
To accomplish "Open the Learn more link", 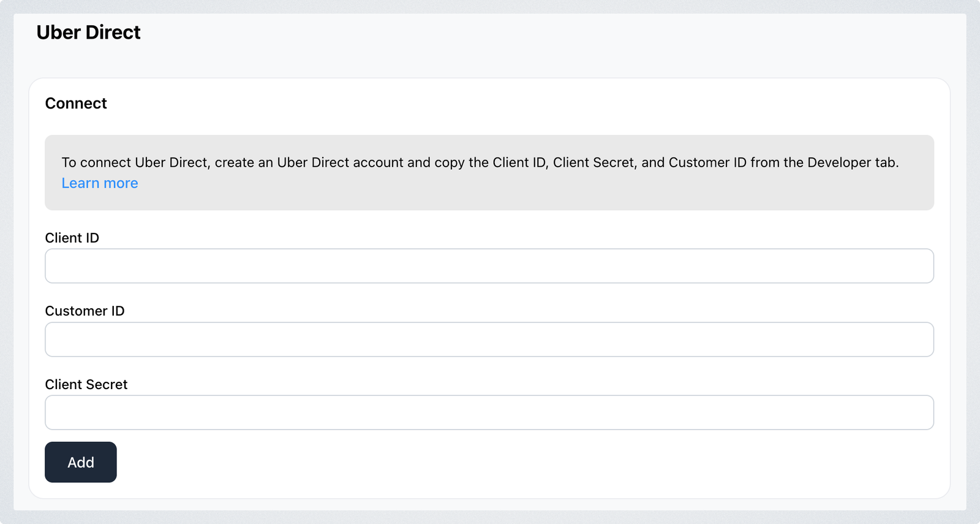I will tap(100, 183).
